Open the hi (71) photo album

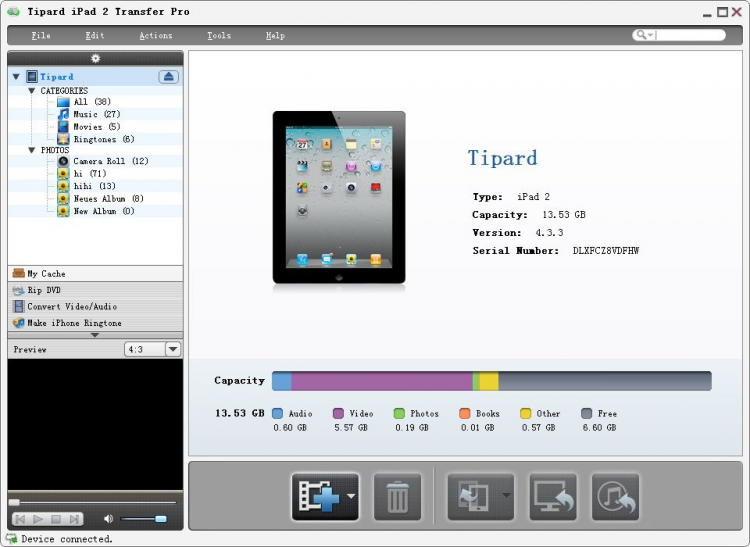click(x=89, y=174)
